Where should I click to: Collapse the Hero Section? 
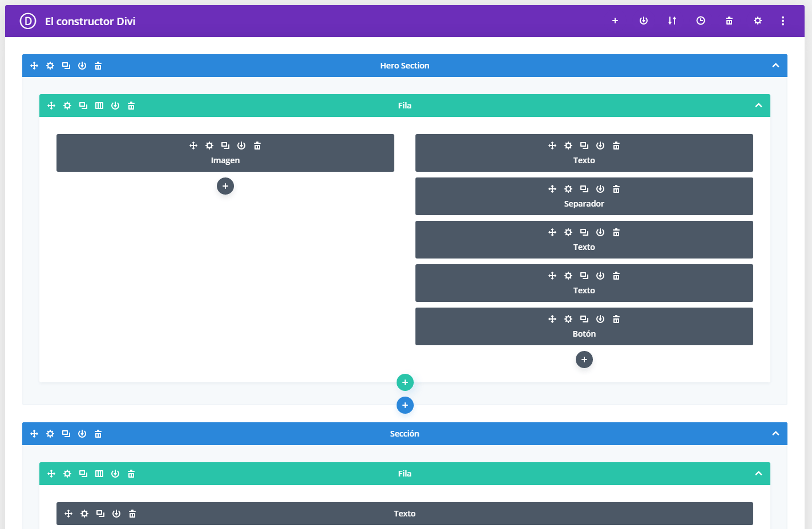point(775,66)
